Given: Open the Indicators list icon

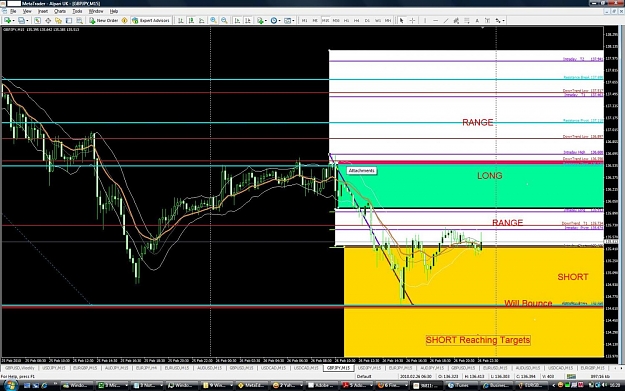Looking at the screenshot, I should pos(260,20).
